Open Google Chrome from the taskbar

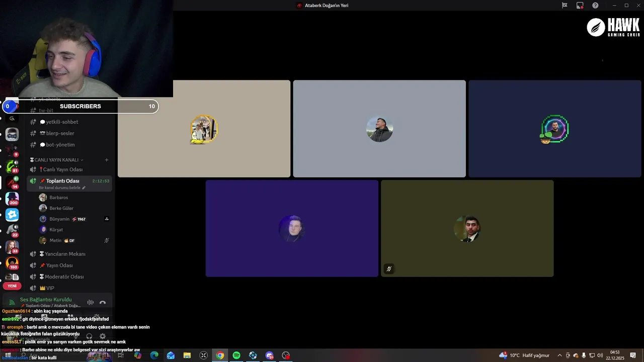220,355
